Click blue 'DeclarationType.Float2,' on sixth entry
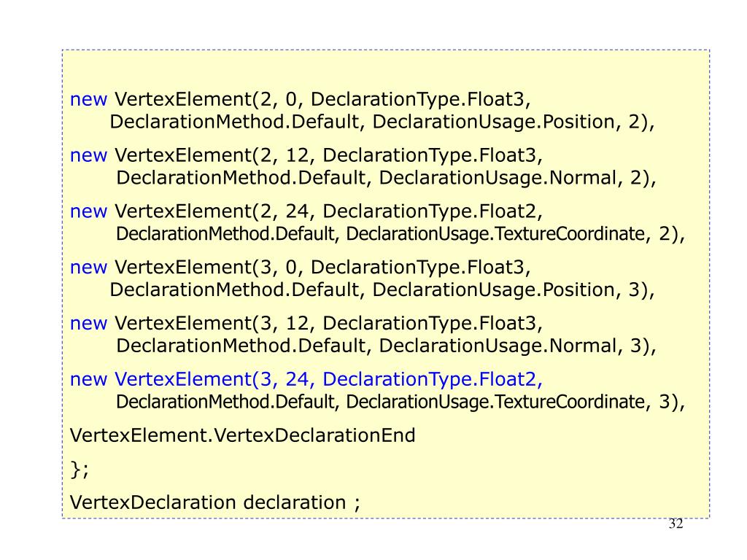The width and height of the screenshot is (747, 560). tap(433, 379)
